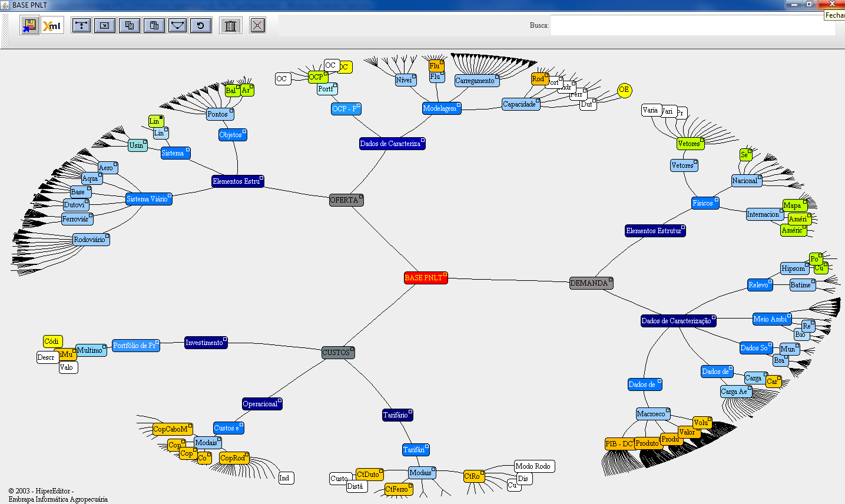The width and height of the screenshot is (845, 504).
Task: Select the orange Rod node
Action: [540, 79]
